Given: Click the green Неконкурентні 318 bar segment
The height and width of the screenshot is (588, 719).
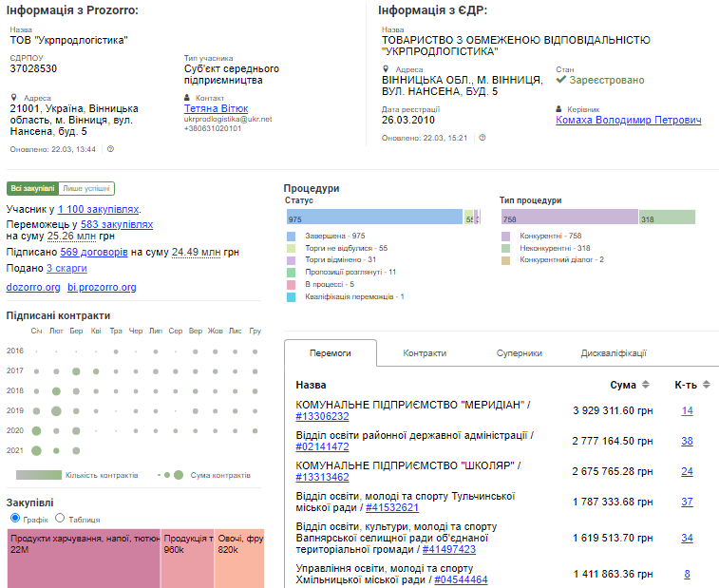Looking at the screenshot, I should tap(668, 217).
